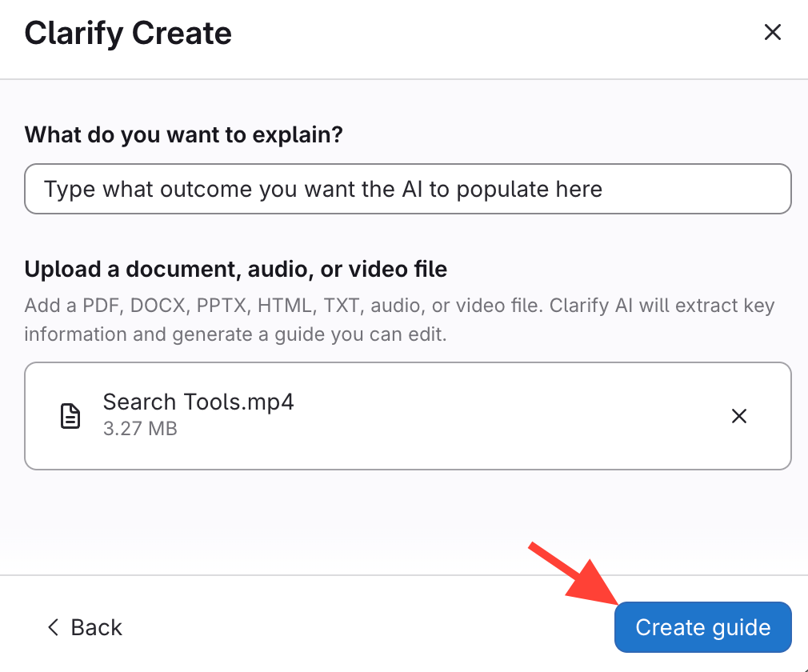Click the left chevron next to Back
Viewport: 808px width, 672px height.
point(54,627)
